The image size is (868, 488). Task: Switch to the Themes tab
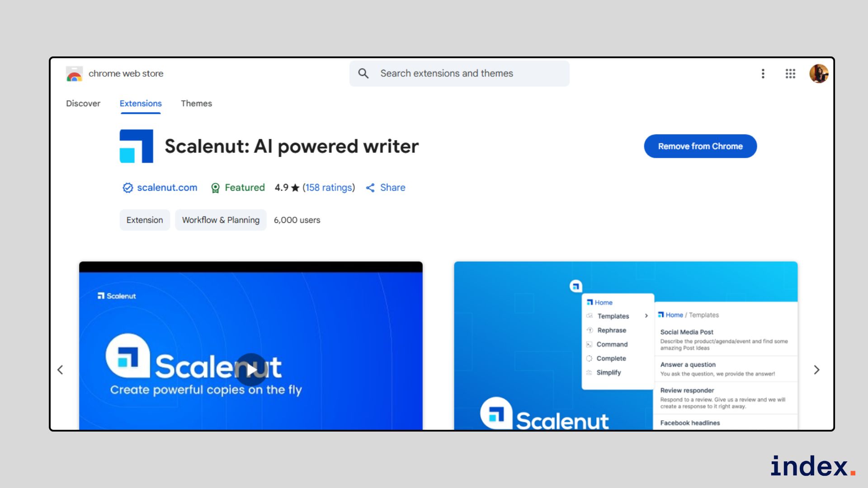click(196, 103)
